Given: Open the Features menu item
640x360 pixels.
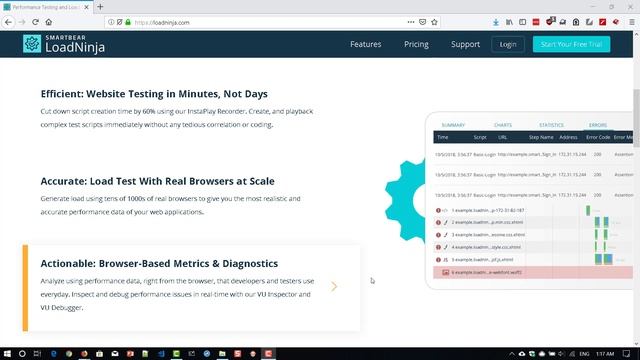Looking at the screenshot, I should coord(365,44).
